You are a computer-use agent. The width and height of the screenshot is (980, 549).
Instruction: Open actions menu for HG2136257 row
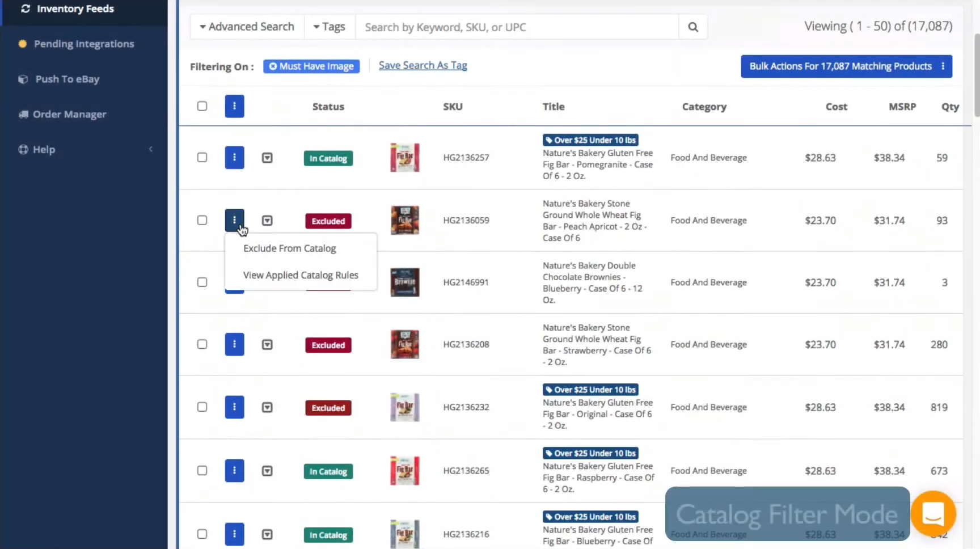click(234, 157)
